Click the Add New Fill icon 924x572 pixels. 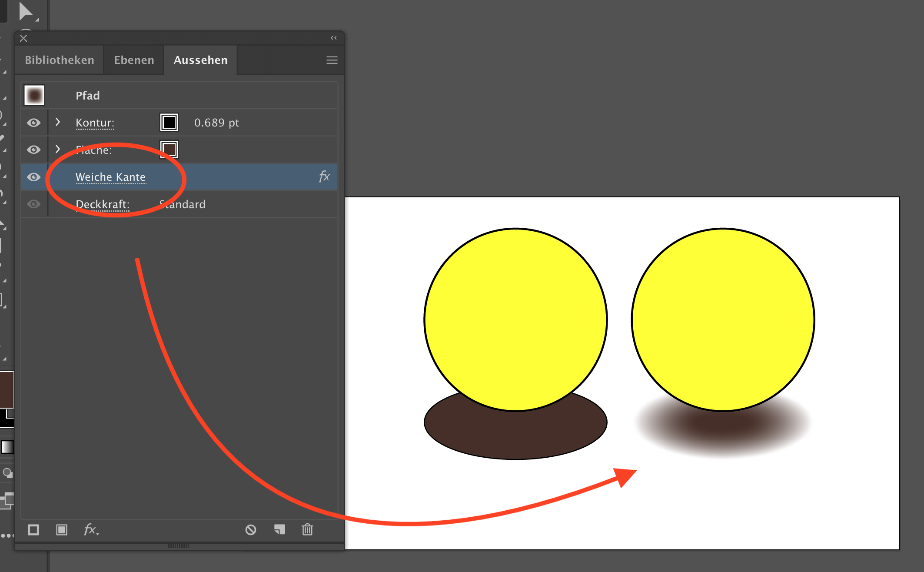(62, 530)
